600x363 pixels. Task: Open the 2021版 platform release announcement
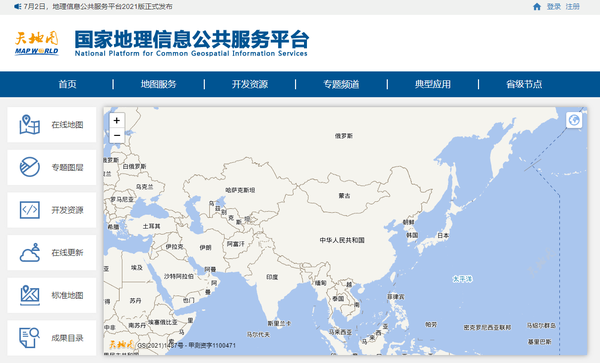pyautogui.click(x=98, y=7)
